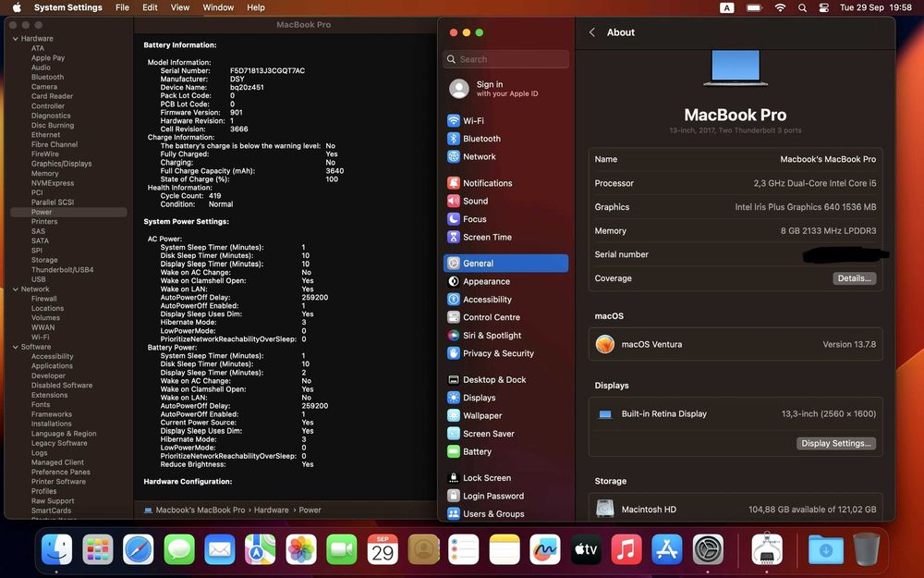Open Bluetooth in System Settings sidebar
The height and width of the screenshot is (578, 924).
tap(505, 139)
